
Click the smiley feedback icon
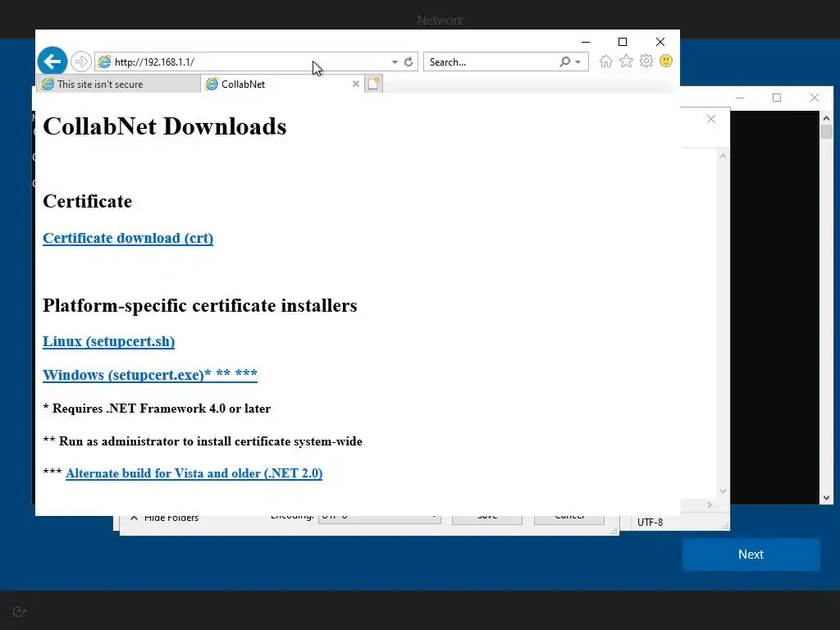[x=666, y=61]
